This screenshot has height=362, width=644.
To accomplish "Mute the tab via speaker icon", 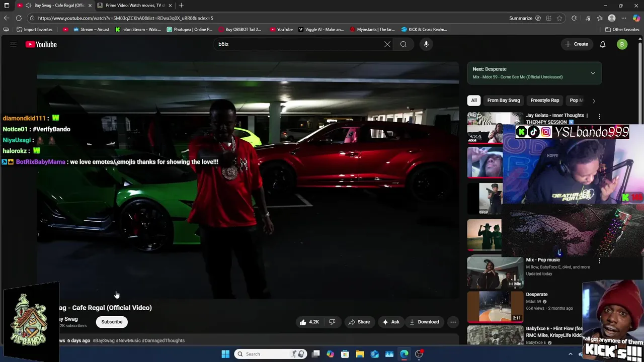I will coord(29,6).
